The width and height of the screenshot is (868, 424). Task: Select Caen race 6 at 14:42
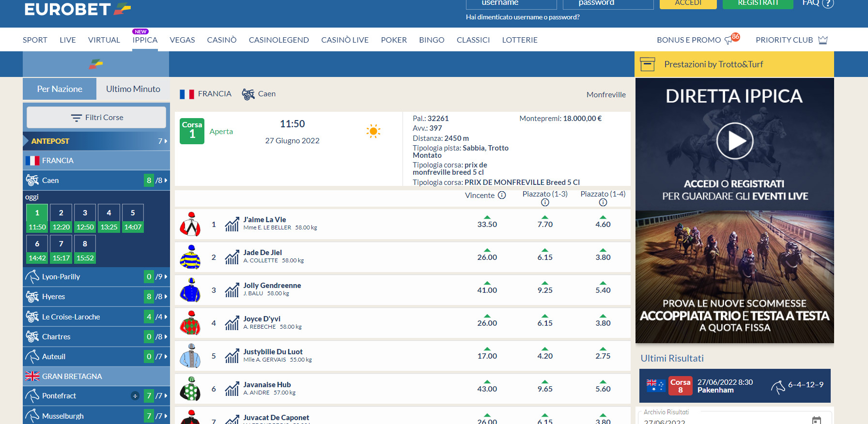[37, 250]
